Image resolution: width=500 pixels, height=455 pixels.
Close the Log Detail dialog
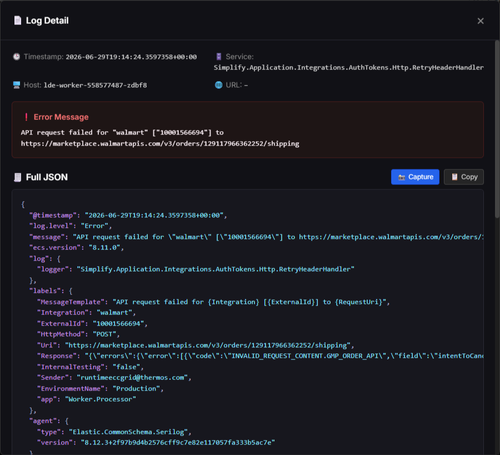coord(480,21)
